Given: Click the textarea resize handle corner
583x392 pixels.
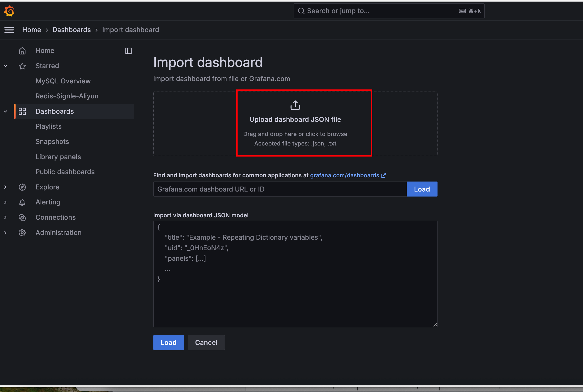Looking at the screenshot, I should 435,325.
